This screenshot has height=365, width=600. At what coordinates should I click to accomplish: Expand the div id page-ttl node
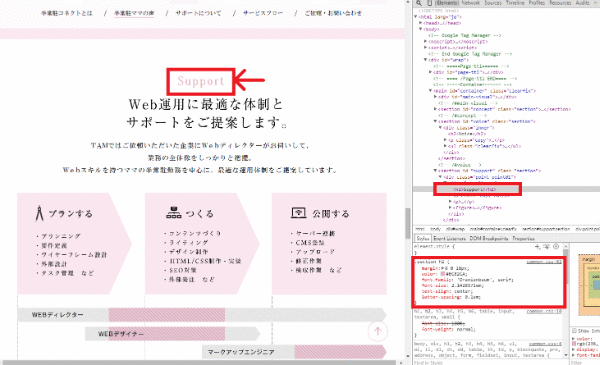click(x=430, y=72)
